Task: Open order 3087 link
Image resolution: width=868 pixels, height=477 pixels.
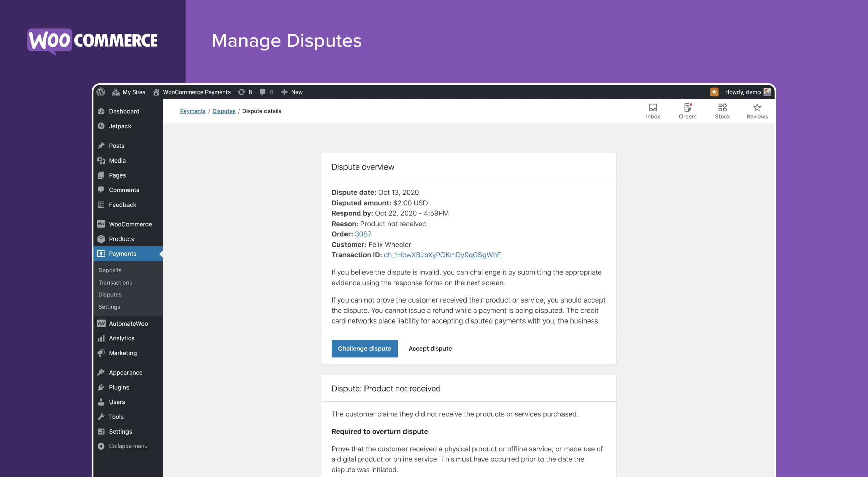Action: point(363,234)
